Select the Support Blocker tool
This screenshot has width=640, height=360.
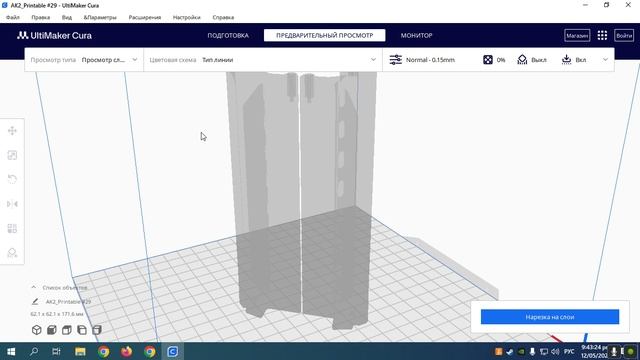(x=12, y=253)
